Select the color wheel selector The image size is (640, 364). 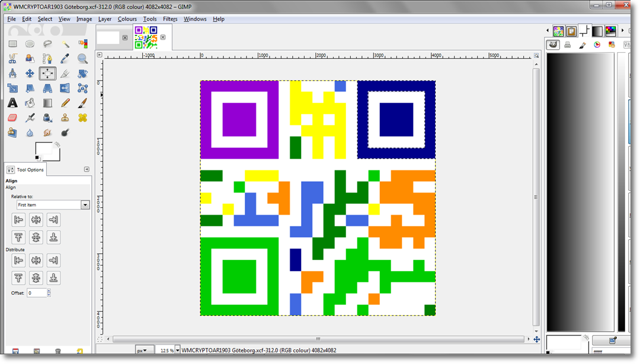597,45
